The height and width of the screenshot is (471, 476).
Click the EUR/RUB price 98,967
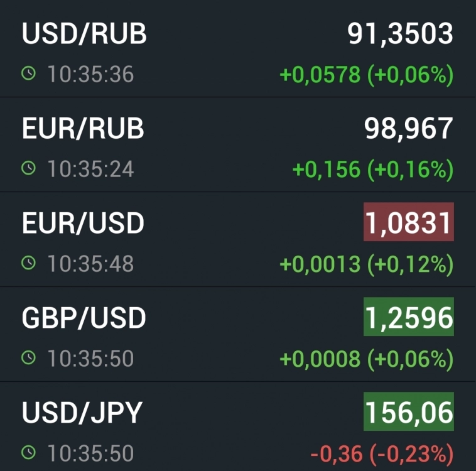tap(408, 128)
